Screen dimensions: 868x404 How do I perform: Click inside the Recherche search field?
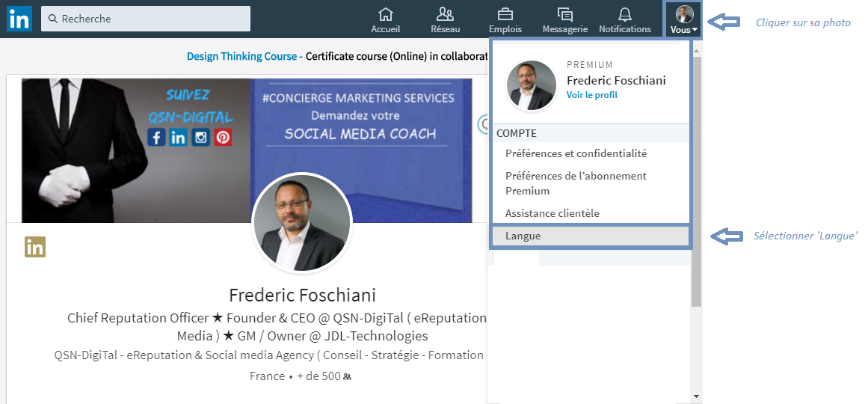click(150, 19)
